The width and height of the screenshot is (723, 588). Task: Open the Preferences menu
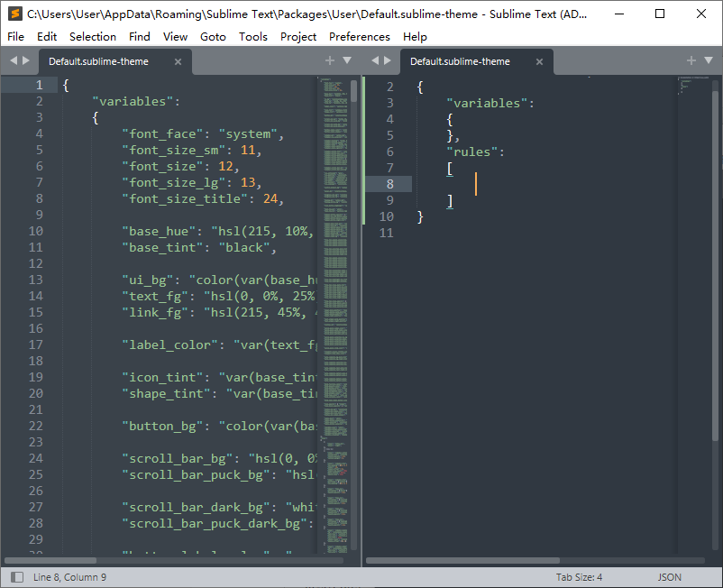tap(359, 37)
